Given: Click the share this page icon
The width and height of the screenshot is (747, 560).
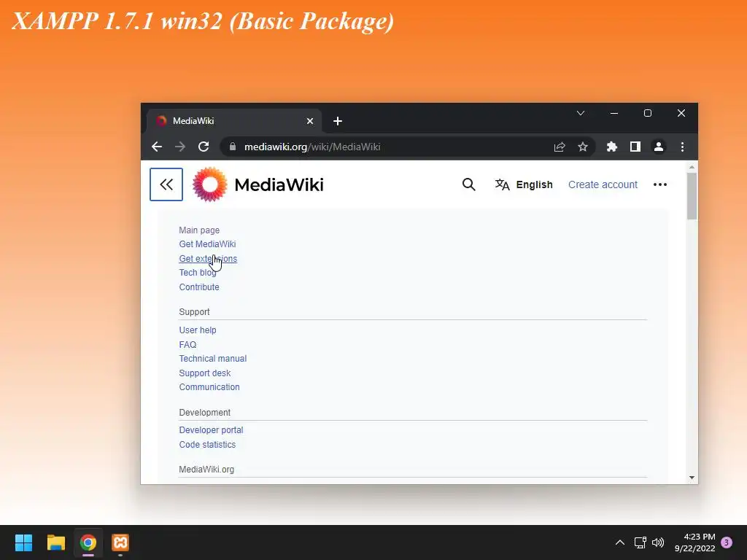Looking at the screenshot, I should (x=560, y=147).
